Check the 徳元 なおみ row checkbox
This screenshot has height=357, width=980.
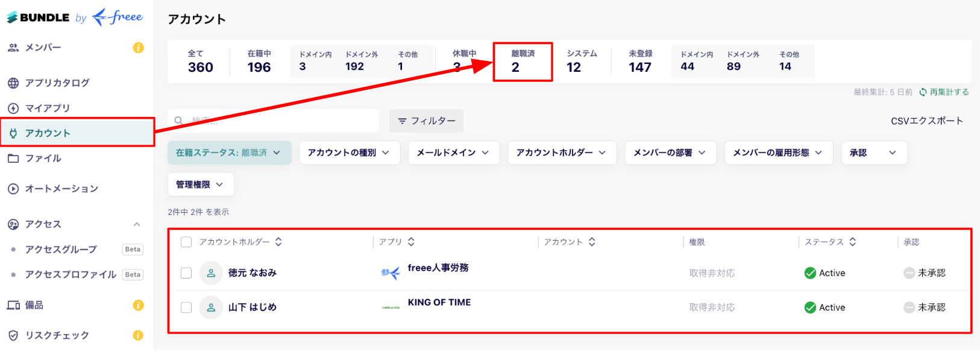[x=186, y=273]
